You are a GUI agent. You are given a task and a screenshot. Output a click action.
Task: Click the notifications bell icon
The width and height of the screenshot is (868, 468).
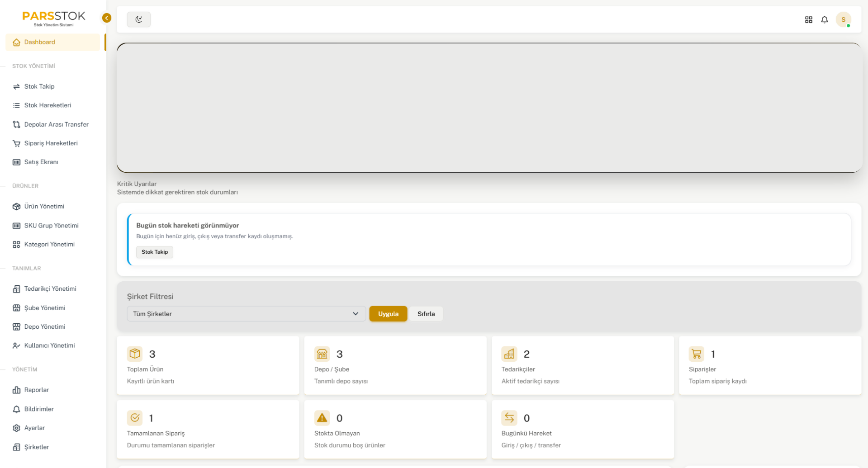(825, 20)
